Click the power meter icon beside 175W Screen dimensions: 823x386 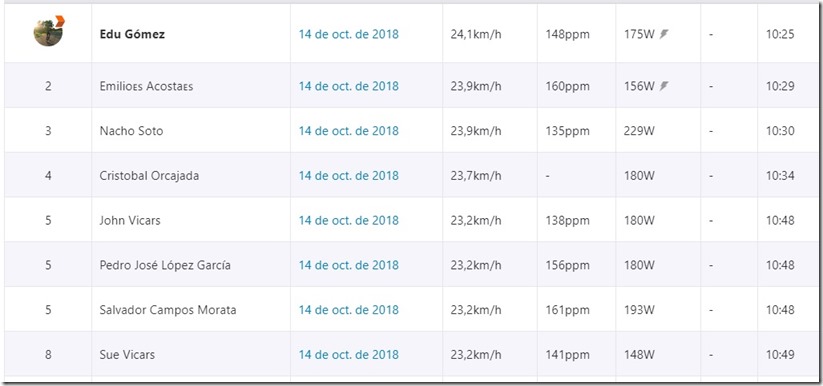(x=664, y=35)
